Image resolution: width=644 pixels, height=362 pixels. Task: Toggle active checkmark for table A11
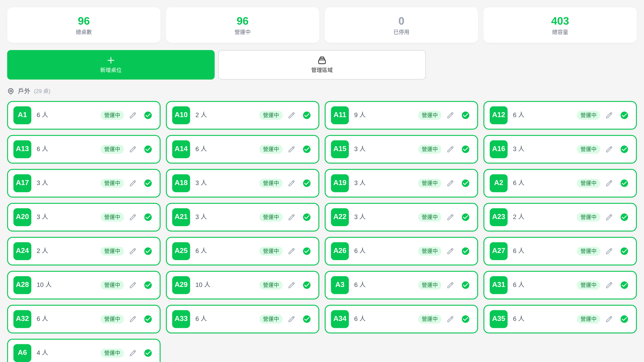[x=466, y=115]
